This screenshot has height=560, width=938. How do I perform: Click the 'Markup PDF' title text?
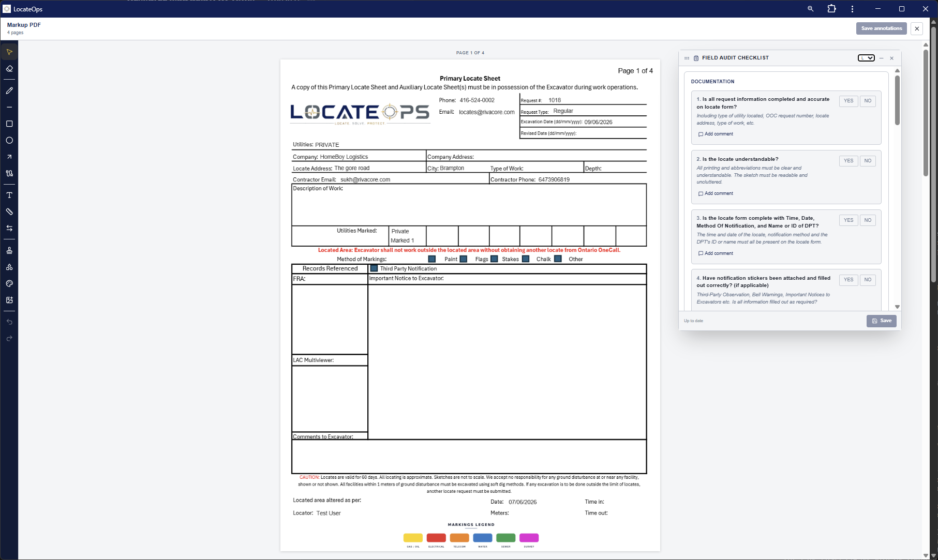coord(24,25)
